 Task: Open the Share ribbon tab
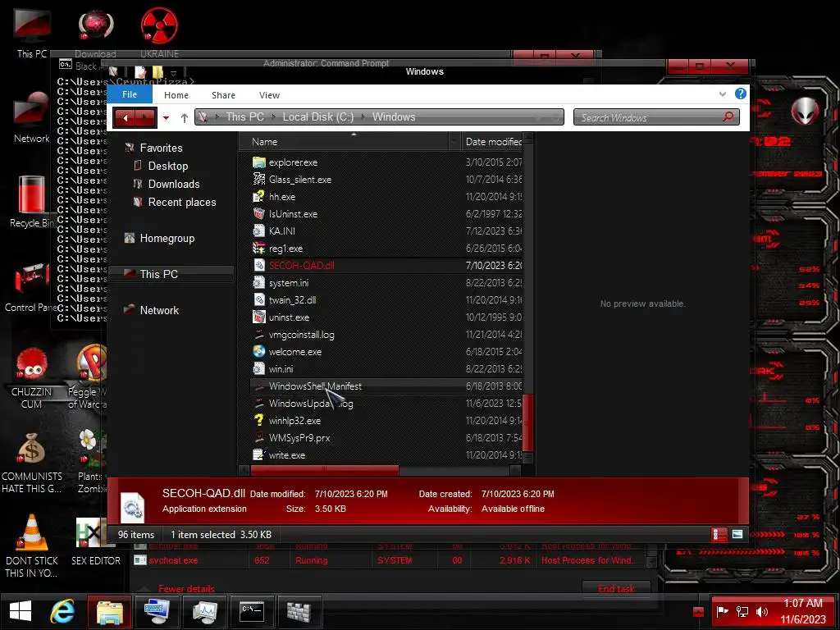pos(223,95)
